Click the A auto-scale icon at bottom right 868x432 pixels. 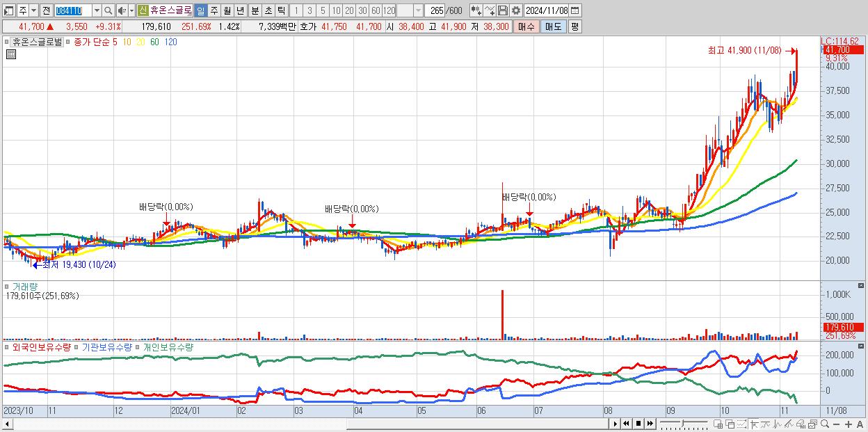pos(860,424)
